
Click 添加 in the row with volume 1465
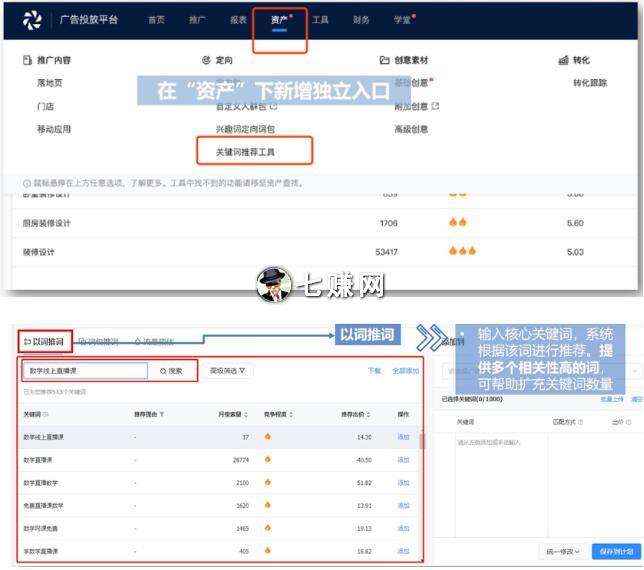[404, 529]
